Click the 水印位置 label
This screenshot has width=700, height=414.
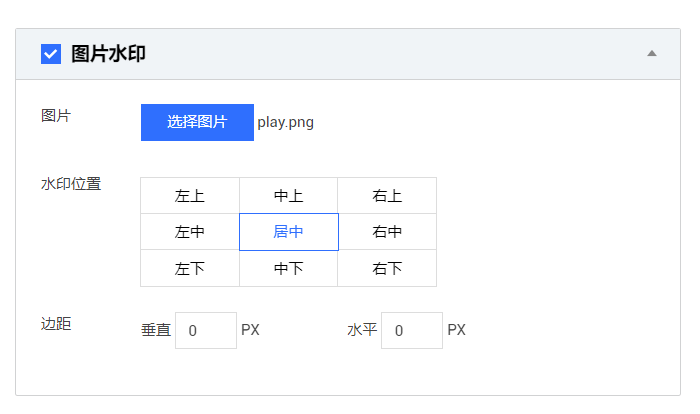point(71,184)
